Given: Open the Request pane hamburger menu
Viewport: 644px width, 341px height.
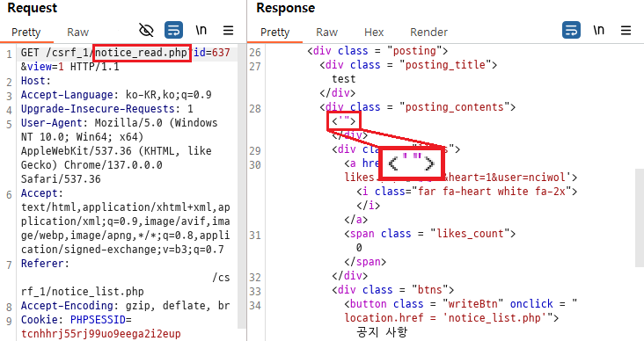Looking at the screenshot, I should 229,31.
